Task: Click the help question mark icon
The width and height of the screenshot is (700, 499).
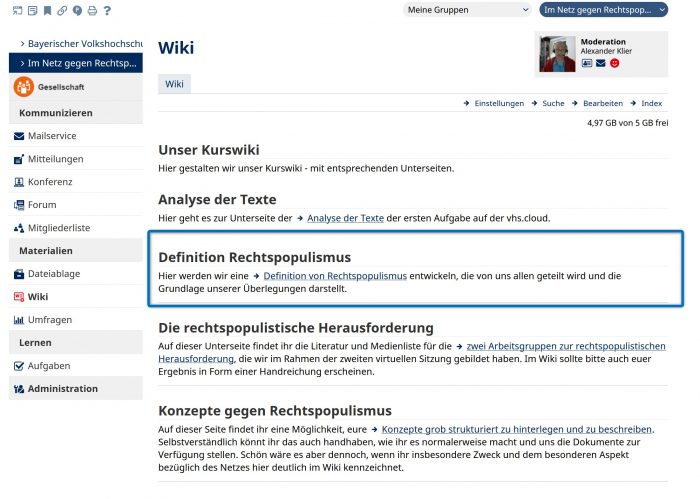Action: point(107,11)
